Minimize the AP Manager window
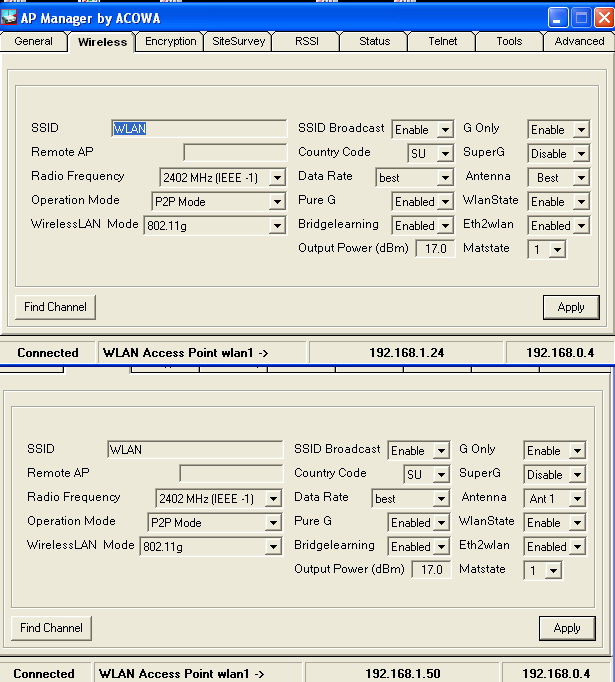Viewport: 615px width, 682px height. tap(558, 18)
